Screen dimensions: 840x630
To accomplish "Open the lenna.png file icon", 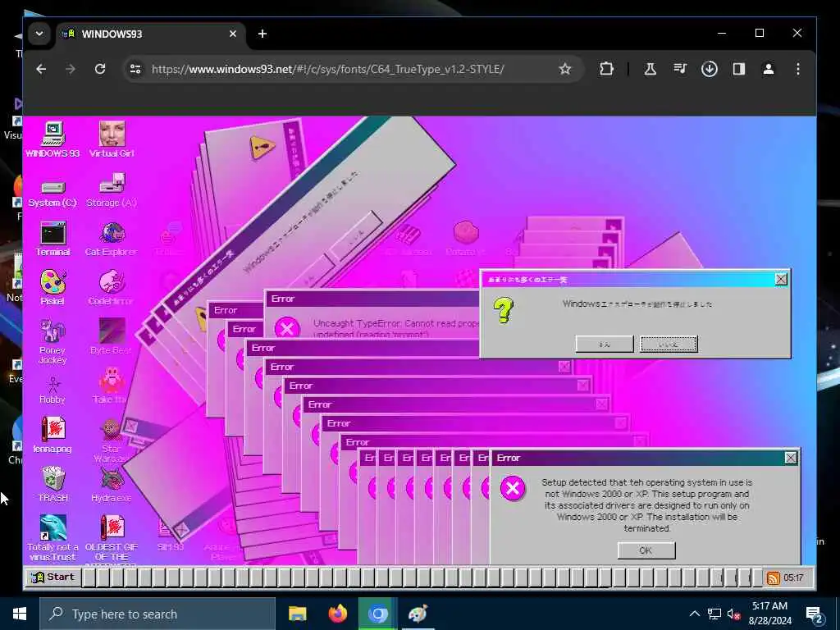I will coord(52,435).
